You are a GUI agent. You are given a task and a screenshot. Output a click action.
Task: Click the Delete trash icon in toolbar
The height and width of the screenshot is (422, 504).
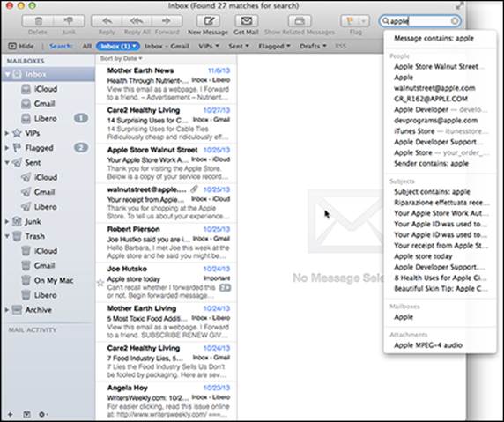click(x=38, y=21)
